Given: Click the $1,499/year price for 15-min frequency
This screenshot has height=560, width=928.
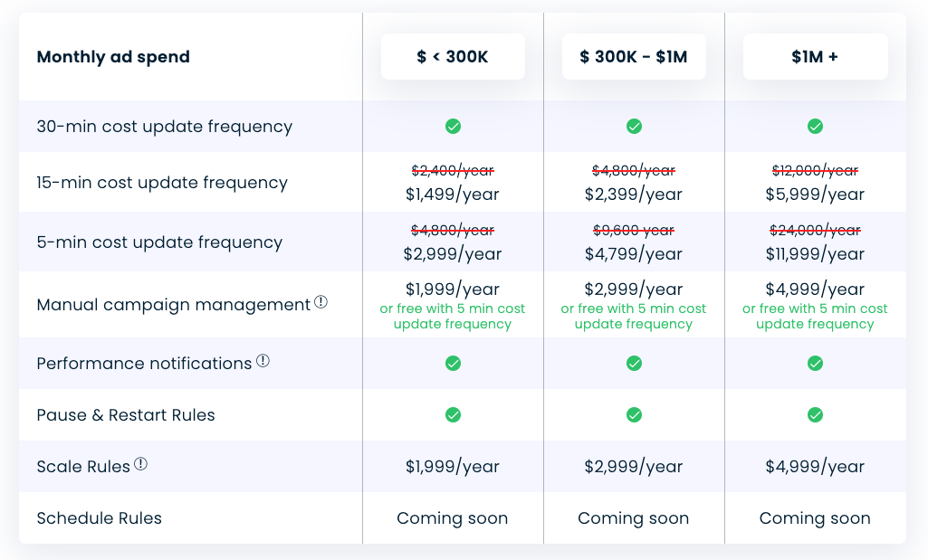Looking at the screenshot, I should pyautogui.click(x=453, y=194).
